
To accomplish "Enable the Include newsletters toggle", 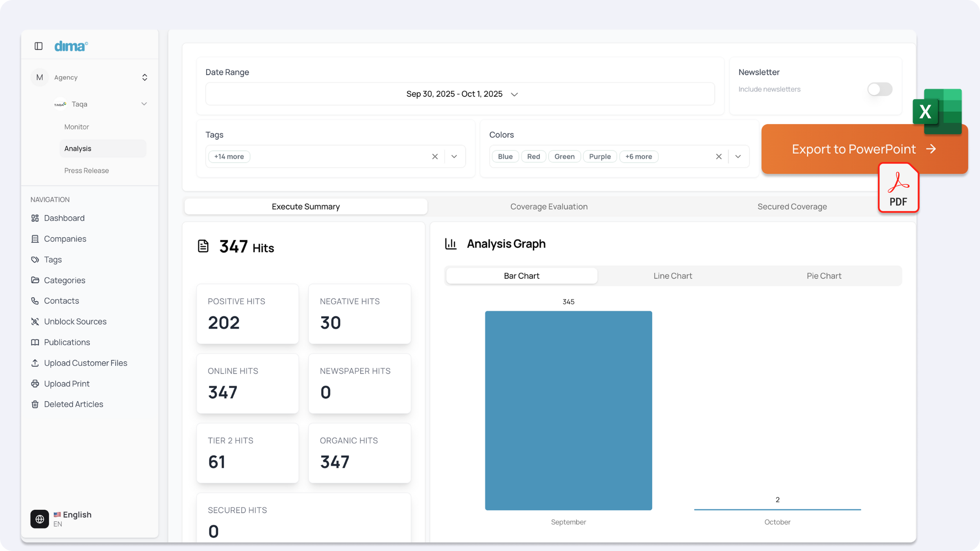I will coord(880,89).
